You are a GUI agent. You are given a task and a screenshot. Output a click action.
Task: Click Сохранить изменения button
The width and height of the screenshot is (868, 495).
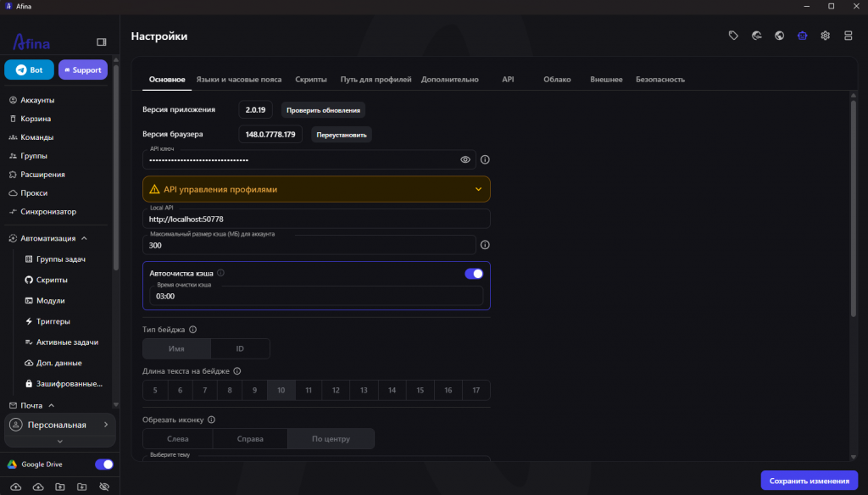tap(809, 481)
